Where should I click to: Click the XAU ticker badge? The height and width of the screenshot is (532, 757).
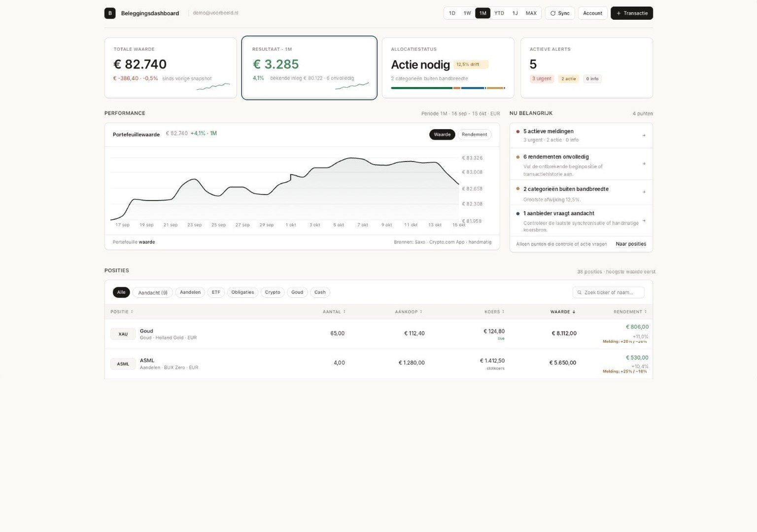(123, 334)
